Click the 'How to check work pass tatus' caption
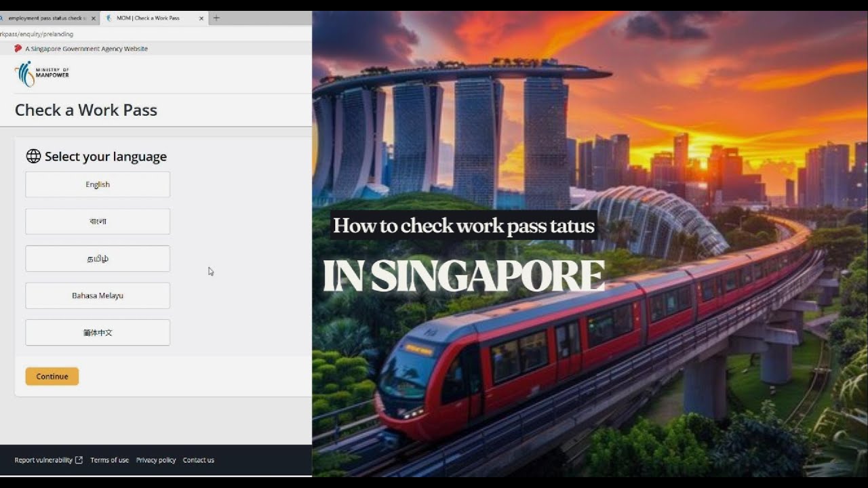The width and height of the screenshot is (868, 488). pos(464,225)
